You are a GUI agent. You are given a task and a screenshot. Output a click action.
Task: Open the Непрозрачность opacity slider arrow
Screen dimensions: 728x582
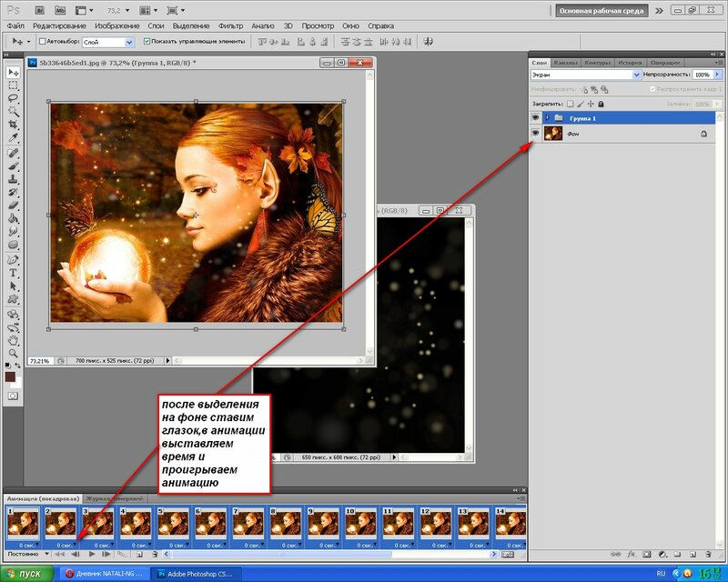point(717,75)
